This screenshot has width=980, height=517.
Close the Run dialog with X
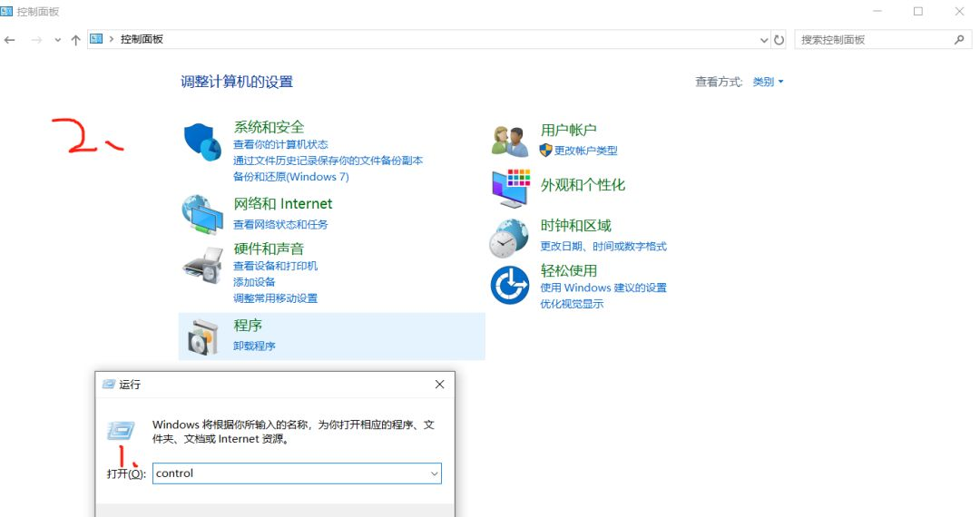point(440,384)
